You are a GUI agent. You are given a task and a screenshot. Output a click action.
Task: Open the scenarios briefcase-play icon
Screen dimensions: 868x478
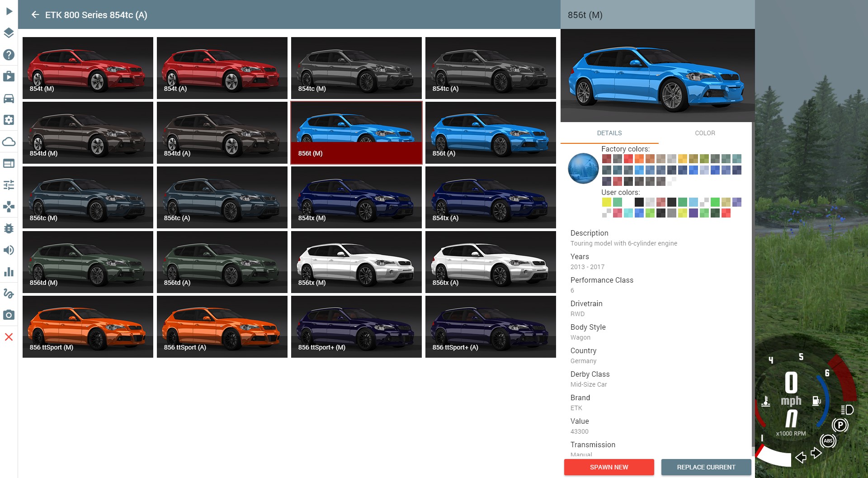click(9, 76)
